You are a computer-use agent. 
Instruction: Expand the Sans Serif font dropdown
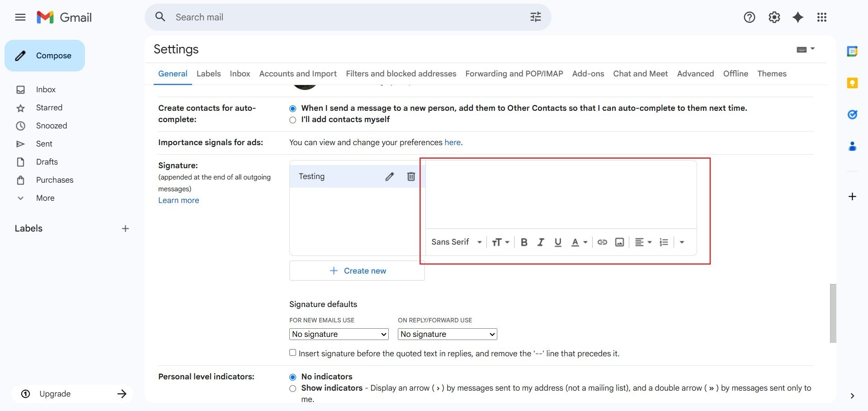(457, 242)
